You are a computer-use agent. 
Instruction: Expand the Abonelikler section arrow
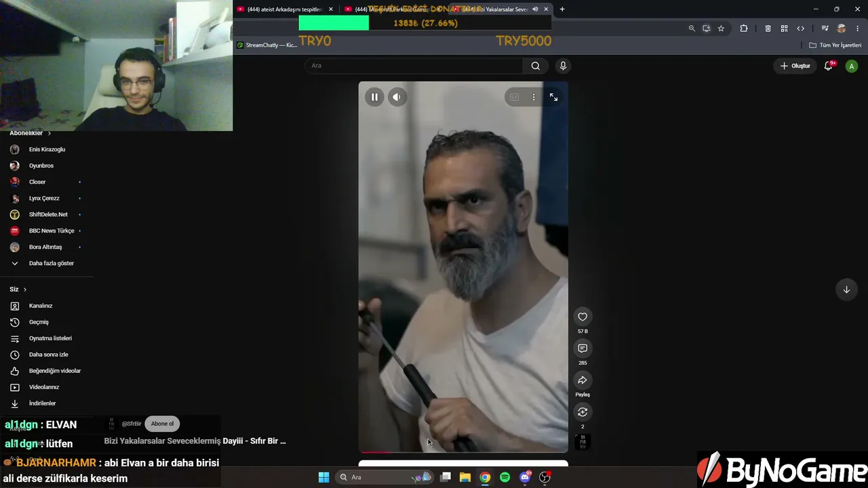pos(49,133)
